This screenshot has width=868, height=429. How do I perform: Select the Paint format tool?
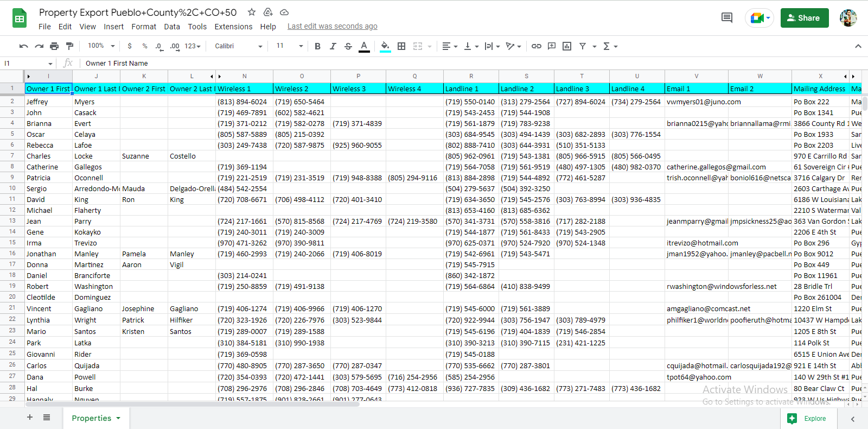tap(69, 46)
